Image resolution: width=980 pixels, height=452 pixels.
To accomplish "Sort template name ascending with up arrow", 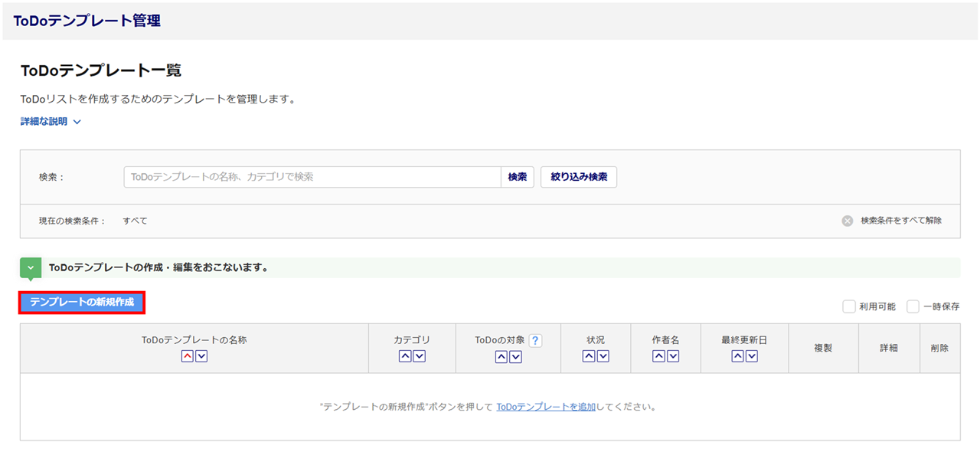I will tap(187, 356).
